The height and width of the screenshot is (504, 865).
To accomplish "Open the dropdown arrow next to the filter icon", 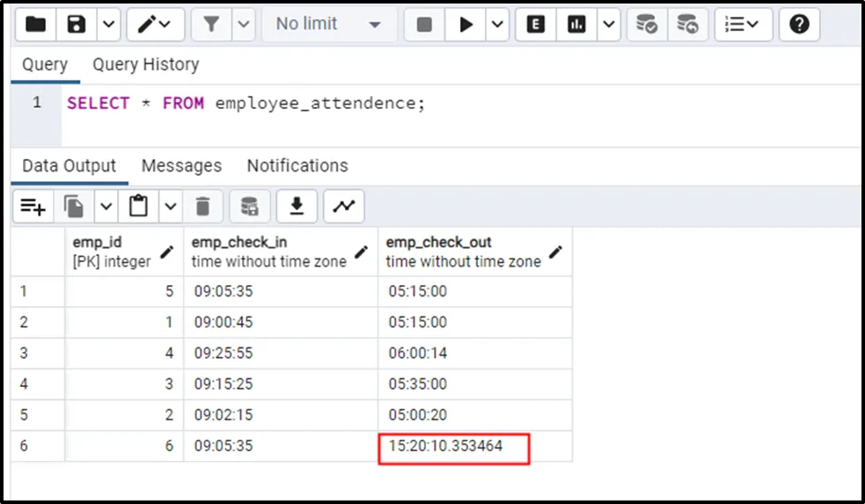I will coord(244,24).
